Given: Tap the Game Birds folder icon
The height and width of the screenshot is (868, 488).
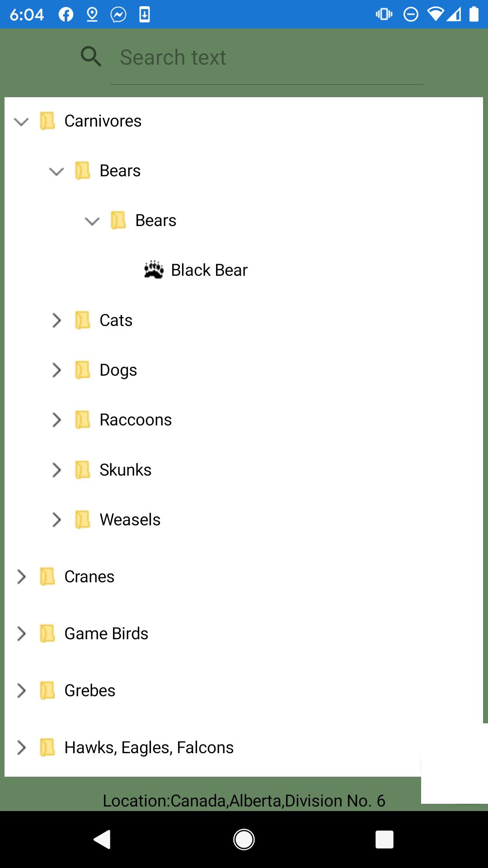Looking at the screenshot, I should (x=47, y=634).
